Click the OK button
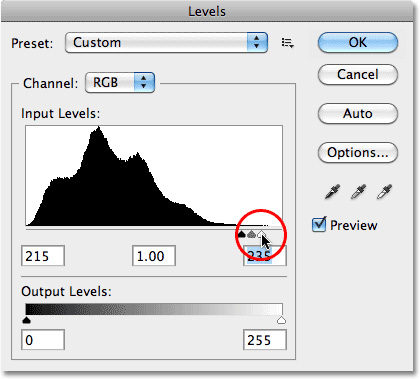 click(x=358, y=42)
